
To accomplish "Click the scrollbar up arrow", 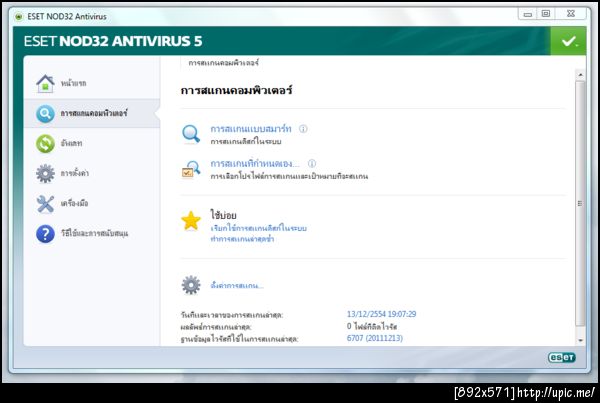I will pyautogui.click(x=580, y=75).
